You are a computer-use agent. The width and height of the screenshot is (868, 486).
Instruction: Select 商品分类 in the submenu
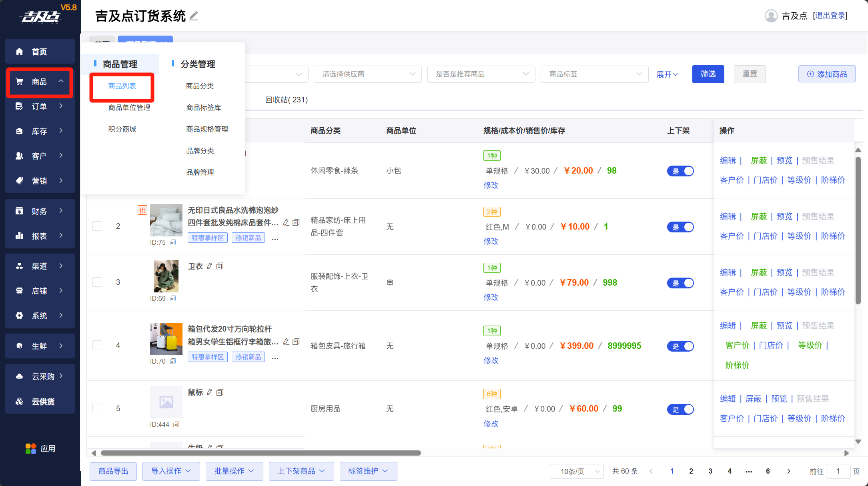coord(200,86)
